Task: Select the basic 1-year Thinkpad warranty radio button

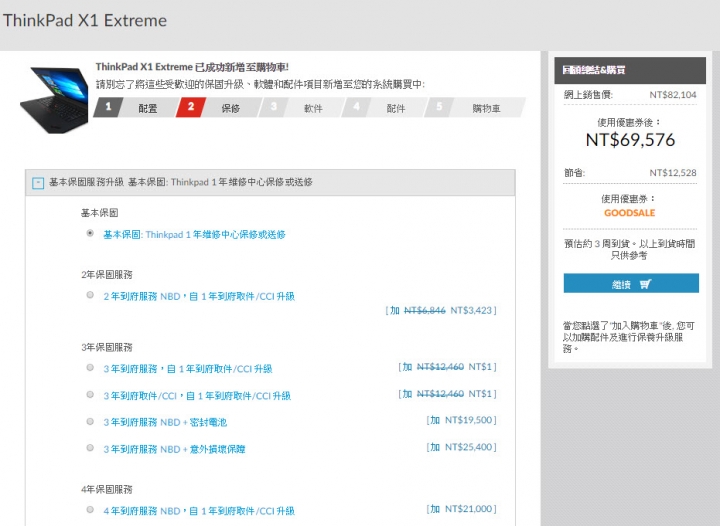Action: [x=90, y=233]
